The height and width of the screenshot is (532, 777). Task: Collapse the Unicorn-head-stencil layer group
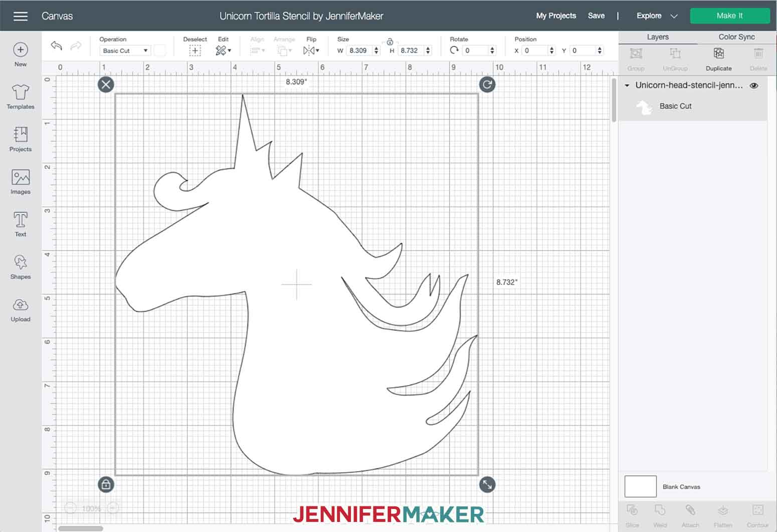coord(627,86)
